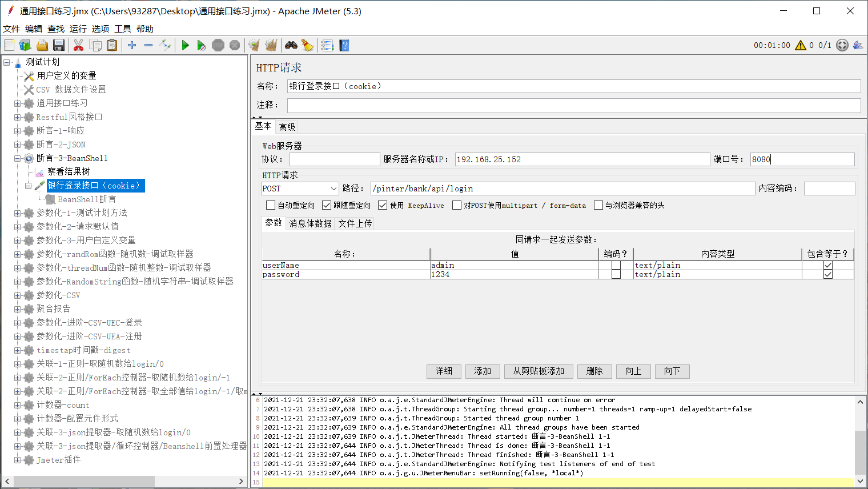The width and height of the screenshot is (868, 489).
Task: Enable 对POST使用multipart / form-data checkbox
Action: click(x=457, y=205)
